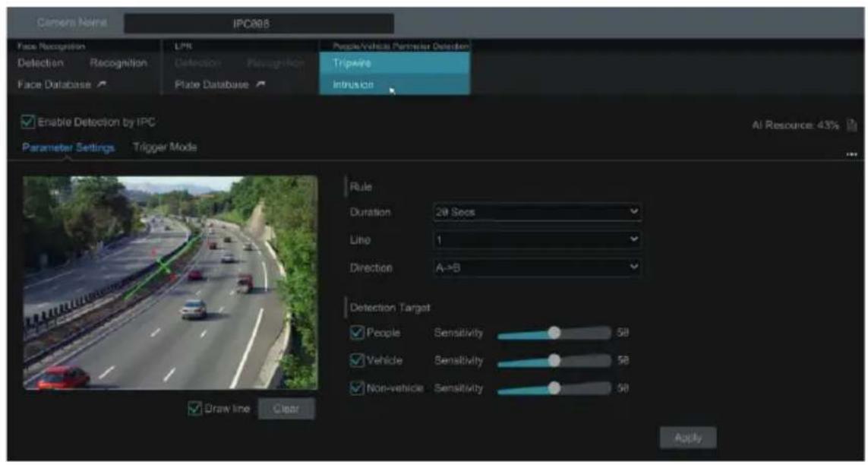This screenshot has height=465, width=868.
Task: Open Face Recognition Detection settings
Action: pyautogui.click(x=39, y=63)
